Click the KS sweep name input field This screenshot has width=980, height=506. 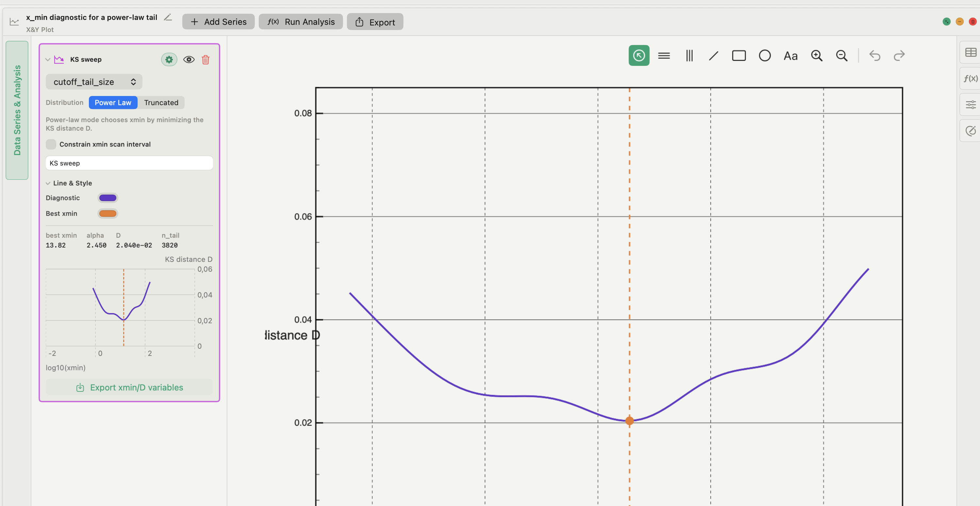point(129,163)
